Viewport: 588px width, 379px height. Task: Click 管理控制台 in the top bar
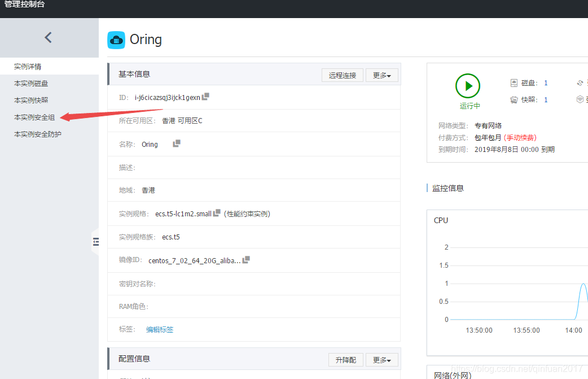pyautogui.click(x=24, y=4)
